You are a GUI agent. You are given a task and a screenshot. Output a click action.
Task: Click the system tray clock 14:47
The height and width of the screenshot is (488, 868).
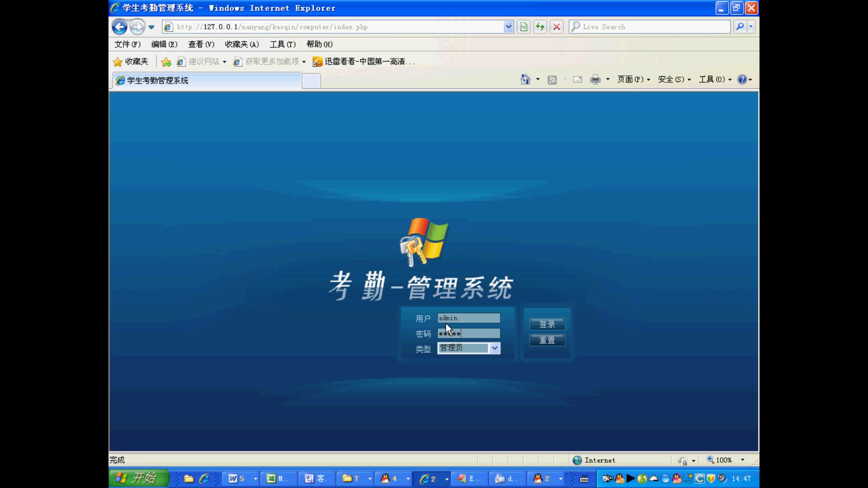(741, 479)
